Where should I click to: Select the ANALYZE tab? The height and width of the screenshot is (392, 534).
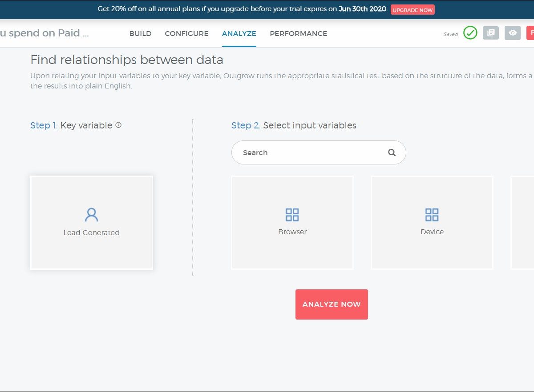click(239, 34)
